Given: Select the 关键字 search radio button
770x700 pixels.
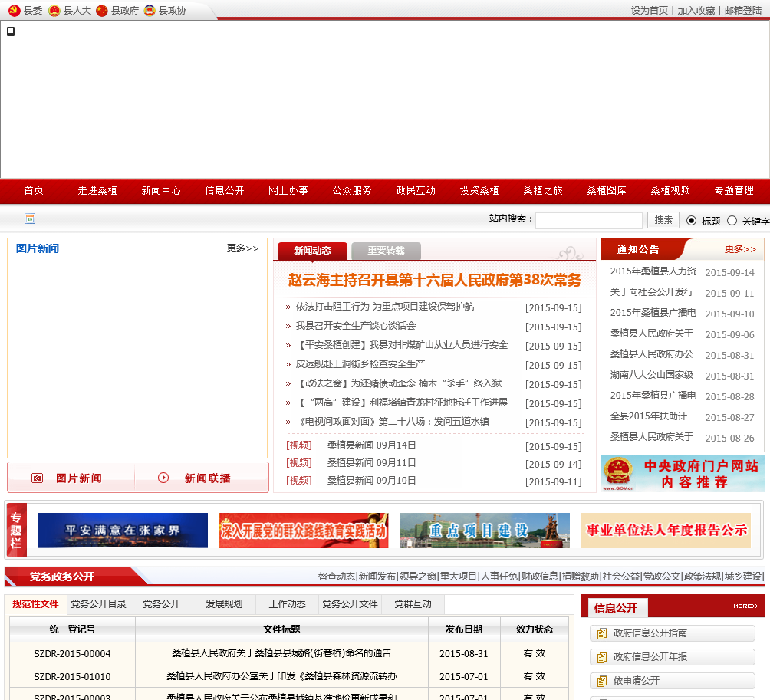Looking at the screenshot, I should coord(732,220).
